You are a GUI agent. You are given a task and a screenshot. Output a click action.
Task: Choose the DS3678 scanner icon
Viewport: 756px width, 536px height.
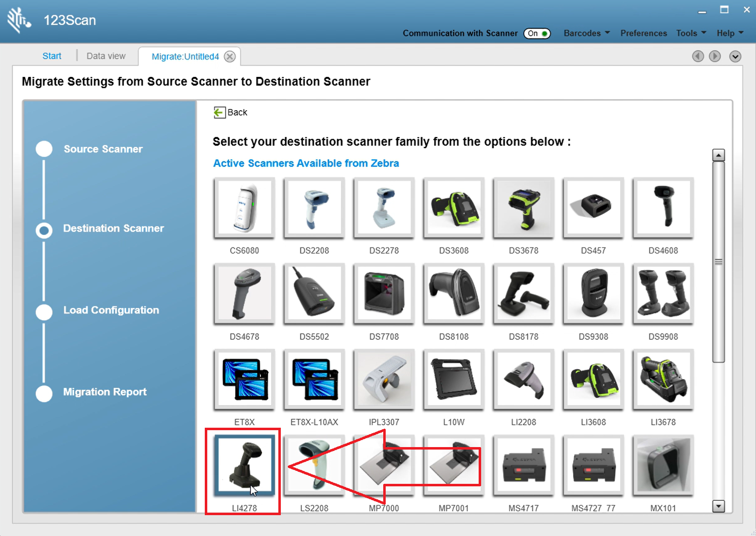coord(523,208)
